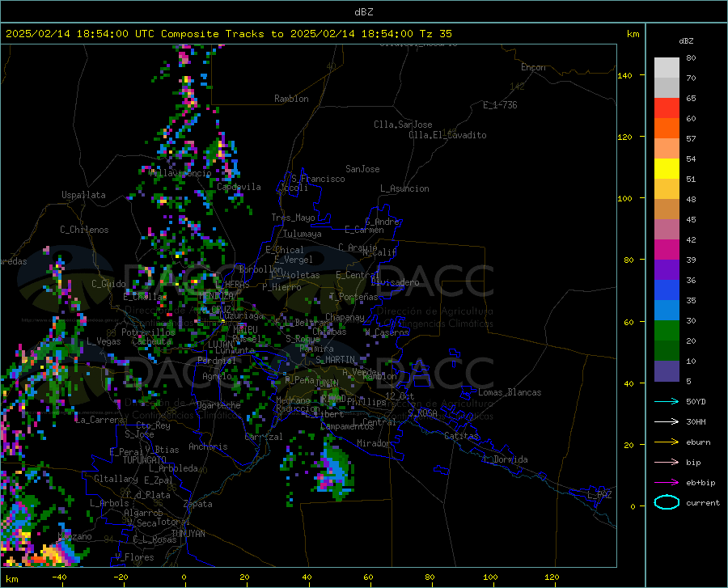The image size is (728, 588).
Task: Select the blue 36 dBZ color swatch
Action: pos(667,290)
